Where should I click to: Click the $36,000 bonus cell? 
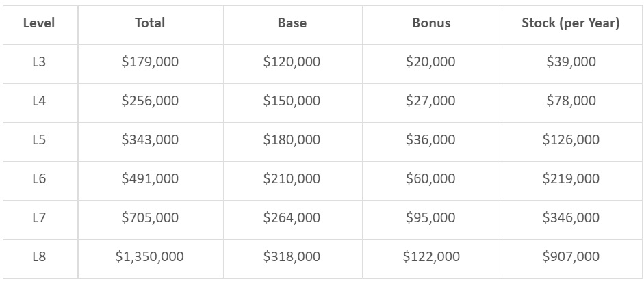coord(430,139)
